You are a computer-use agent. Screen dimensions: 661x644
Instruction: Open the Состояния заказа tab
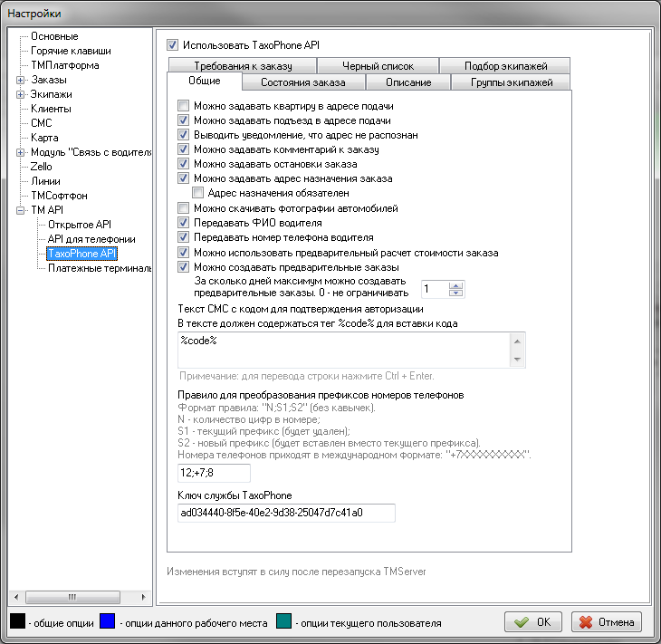point(303,82)
